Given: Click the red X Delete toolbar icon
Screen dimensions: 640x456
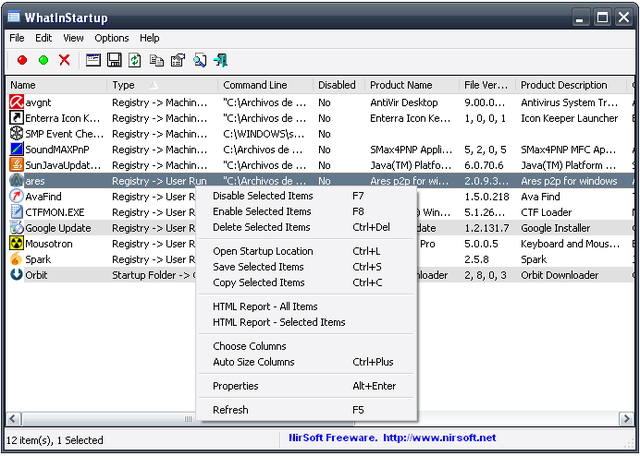Looking at the screenshot, I should point(64,60).
